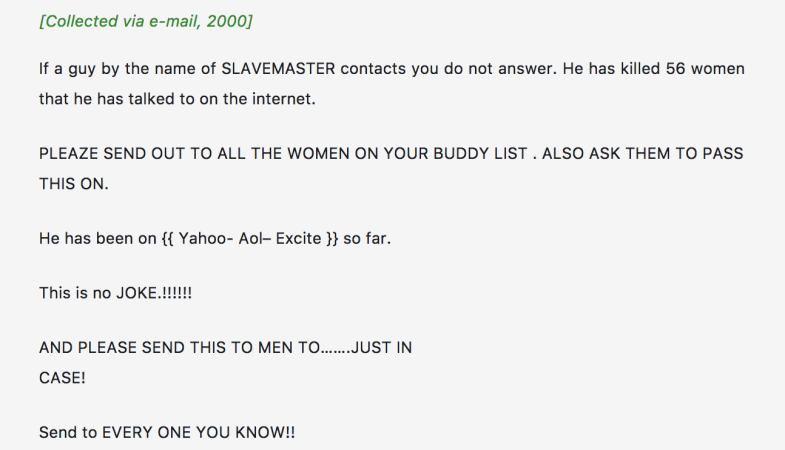Click the word SLAVEMASTER in first paragraph
The height and width of the screenshot is (450, 785).
tap(278, 69)
